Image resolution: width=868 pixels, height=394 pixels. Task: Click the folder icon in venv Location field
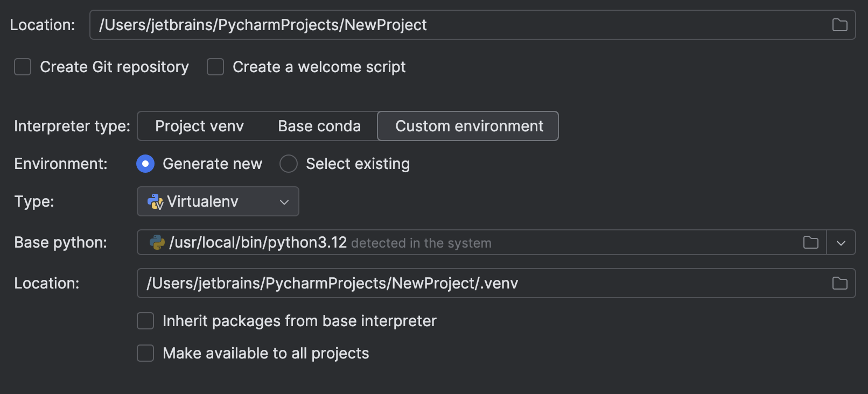click(x=839, y=283)
